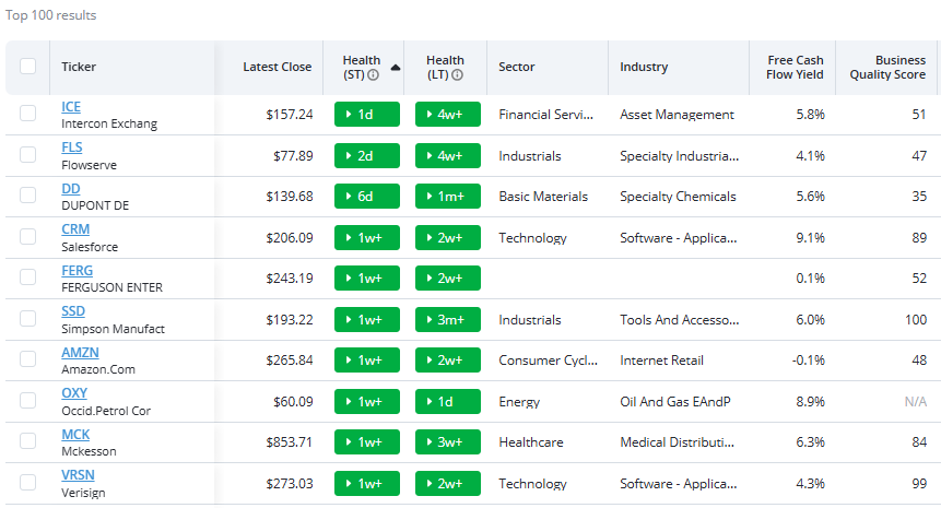
Task: Expand SSD long-term health 3m+ badge
Action: (448, 319)
